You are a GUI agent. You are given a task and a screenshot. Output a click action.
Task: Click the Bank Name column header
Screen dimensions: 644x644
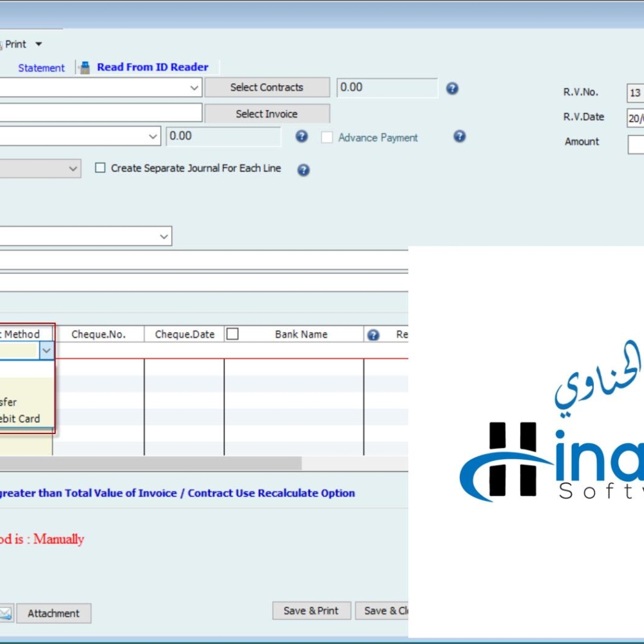click(301, 334)
